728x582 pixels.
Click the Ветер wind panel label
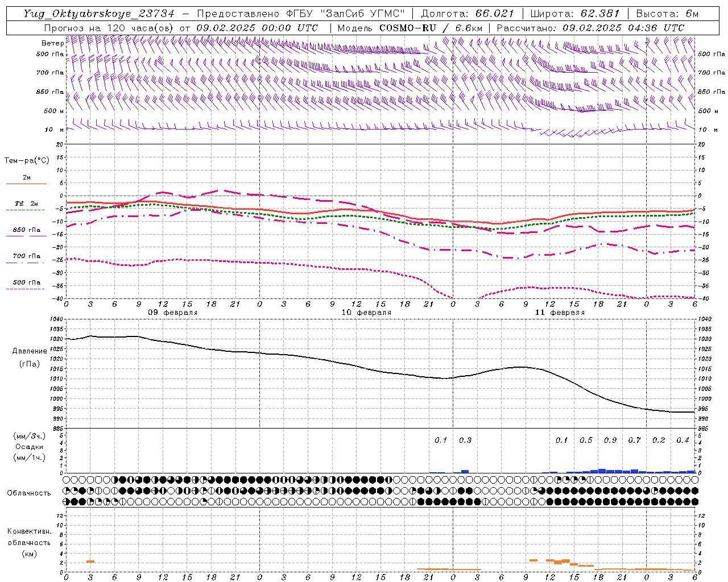(x=52, y=43)
